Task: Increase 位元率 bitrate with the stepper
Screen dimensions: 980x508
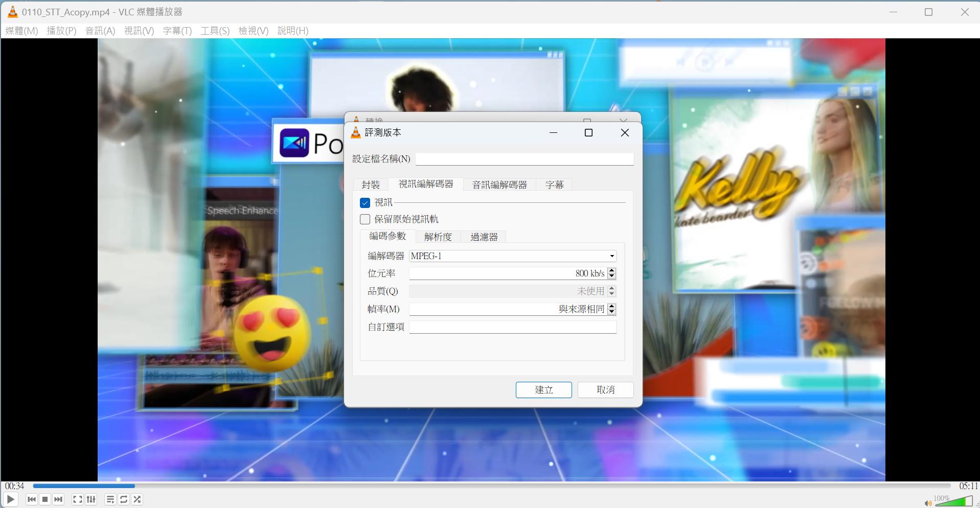Action: (612, 271)
